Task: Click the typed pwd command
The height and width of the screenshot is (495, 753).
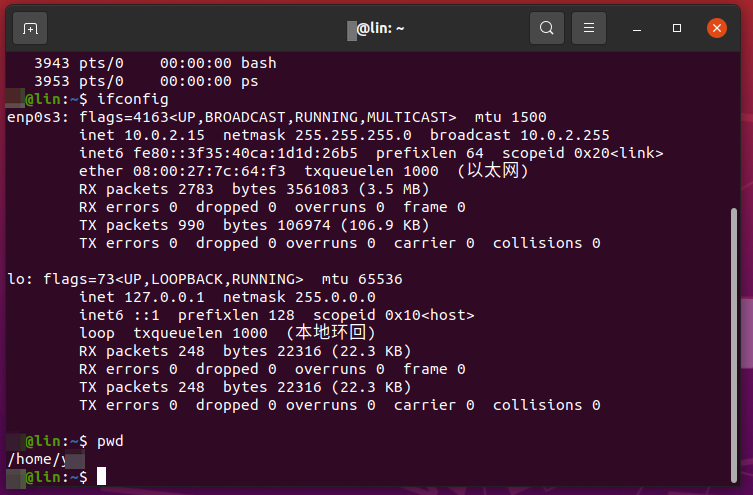Action: tap(110, 441)
